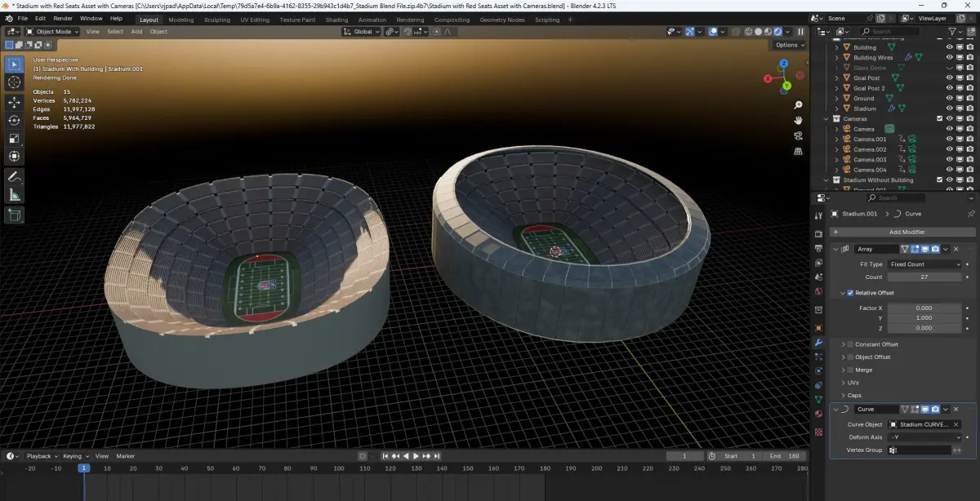Clear the Stadium CURVE object field
The image size is (980, 501).
[x=956, y=425]
